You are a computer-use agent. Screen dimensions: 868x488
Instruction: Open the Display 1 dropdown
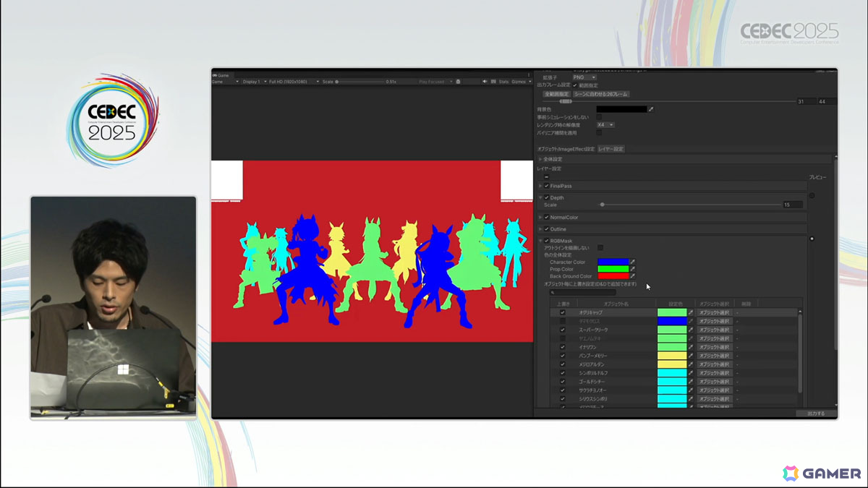[x=255, y=82]
